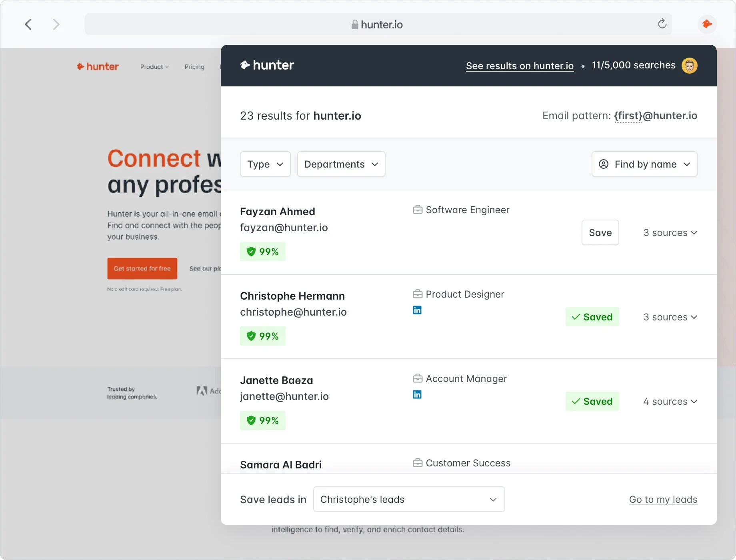Unsave Janette Baeza's contact
Viewport: 736px width, 560px height.
click(x=592, y=401)
